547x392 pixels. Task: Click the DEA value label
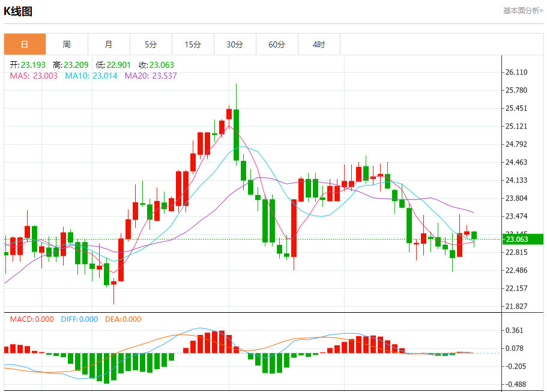point(122,319)
